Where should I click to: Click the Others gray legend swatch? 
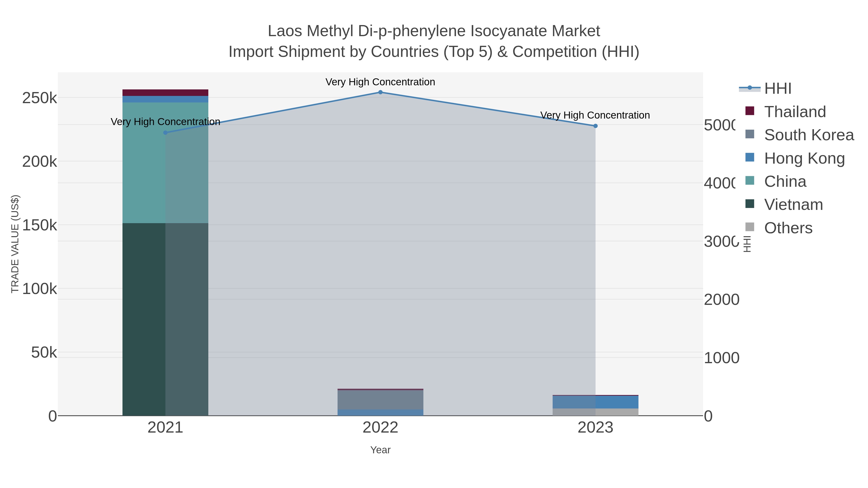click(x=750, y=227)
